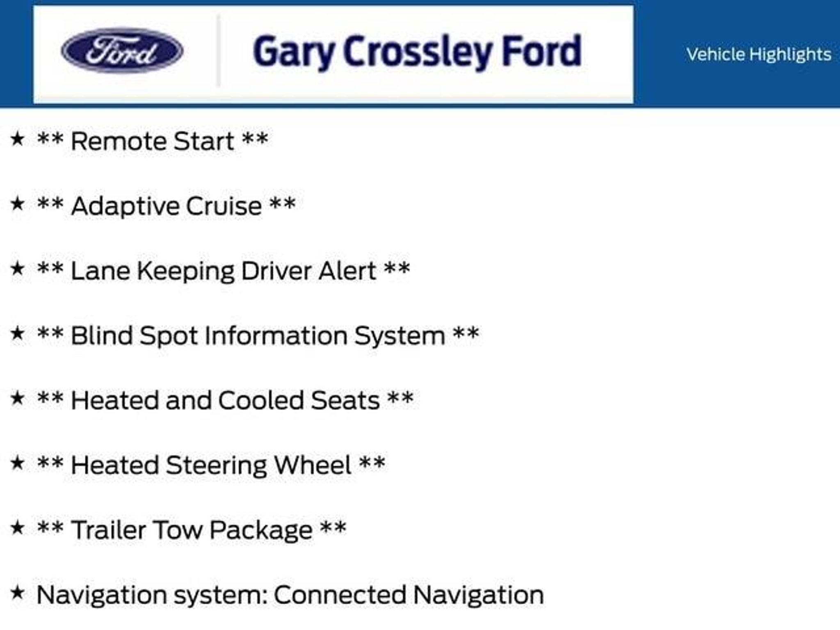Click the star bullet beside Lane Keeping Driver Alert

(17, 269)
